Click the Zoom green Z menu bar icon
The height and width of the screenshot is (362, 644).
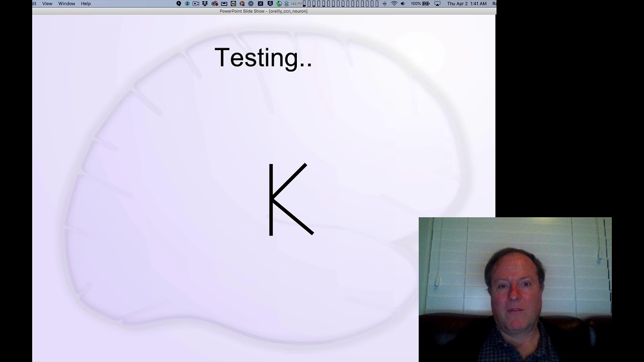click(187, 4)
